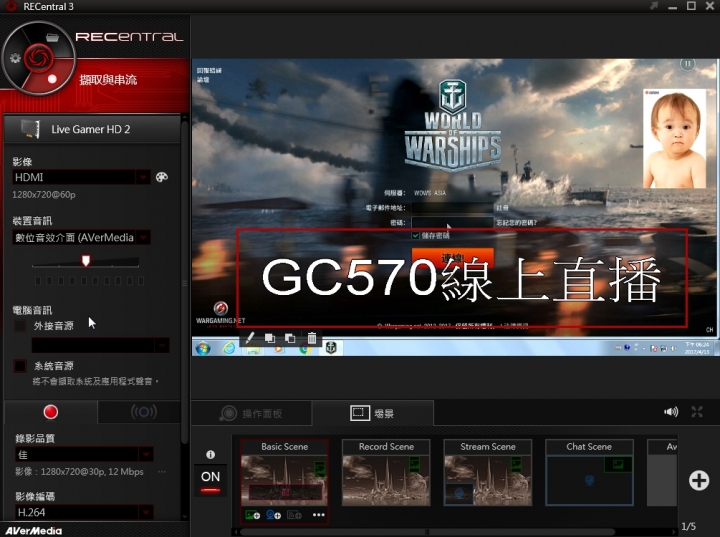
Task: Select the record mode tab with red dot
Action: 51,412
